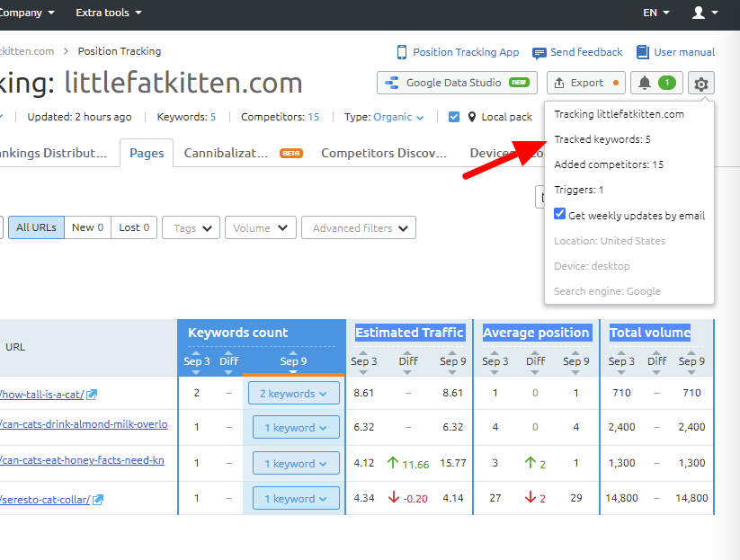The image size is (740, 560).
Task: Open external link icon for how-tall-is-a-cat
Action: coord(92,395)
